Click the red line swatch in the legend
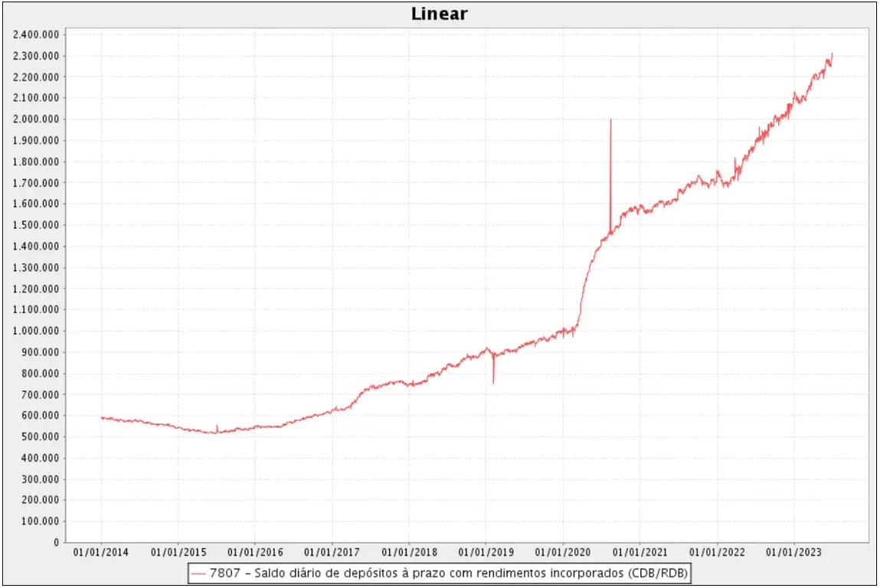Image resolution: width=880 pixels, height=588 pixels. coord(199,573)
